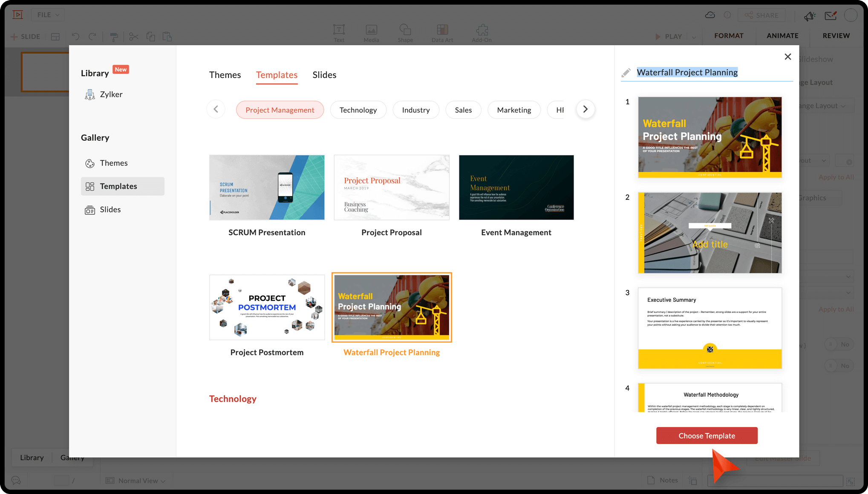Screen dimensions: 868x494
Task: Click the envelope feedback icon
Action: [831, 16]
